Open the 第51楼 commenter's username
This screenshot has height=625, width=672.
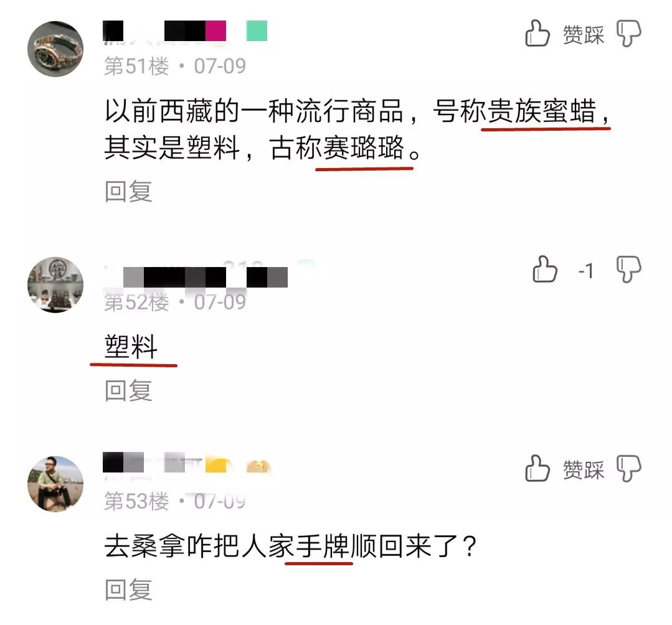[185, 31]
